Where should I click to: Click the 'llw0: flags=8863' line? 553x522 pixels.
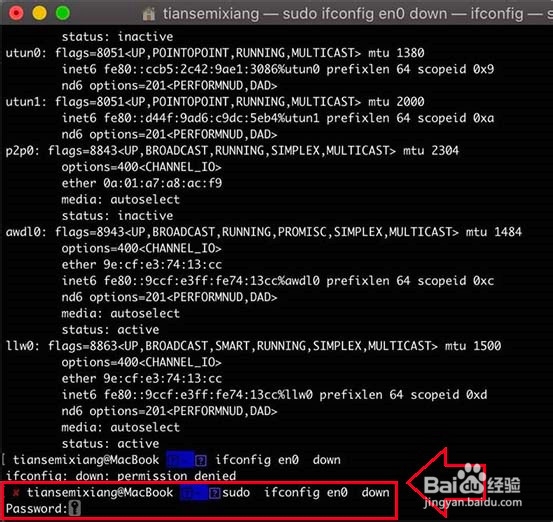(253, 346)
